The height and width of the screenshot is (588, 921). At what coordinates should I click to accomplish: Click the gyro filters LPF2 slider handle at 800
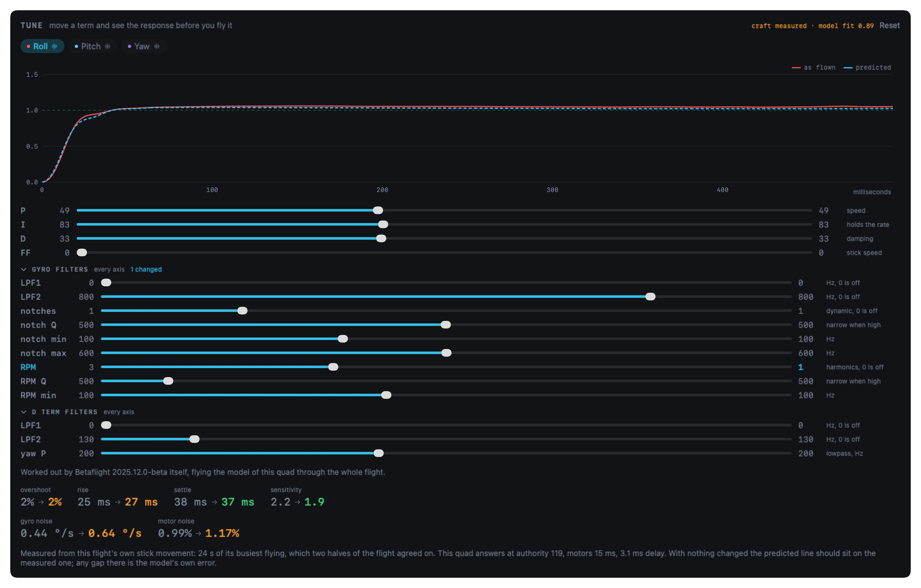650,297
